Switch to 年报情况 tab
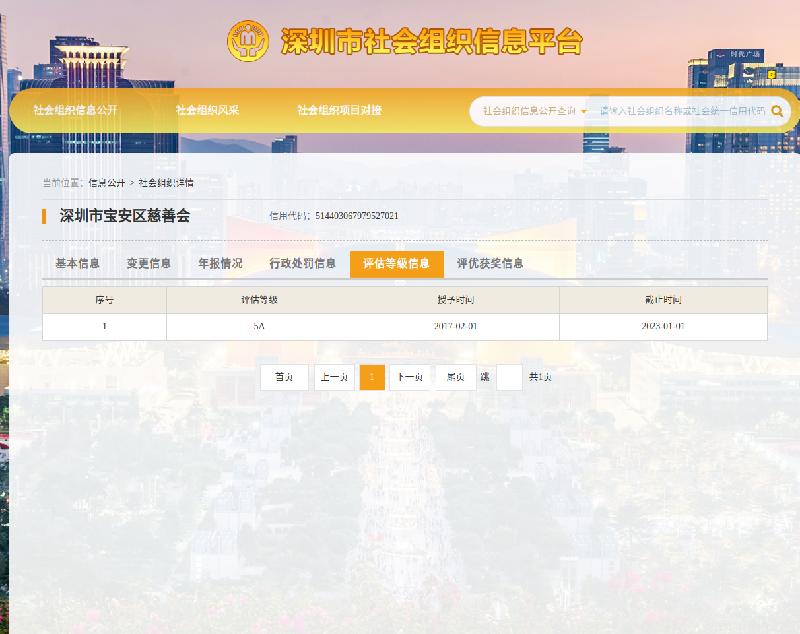 tap(220, 264)
